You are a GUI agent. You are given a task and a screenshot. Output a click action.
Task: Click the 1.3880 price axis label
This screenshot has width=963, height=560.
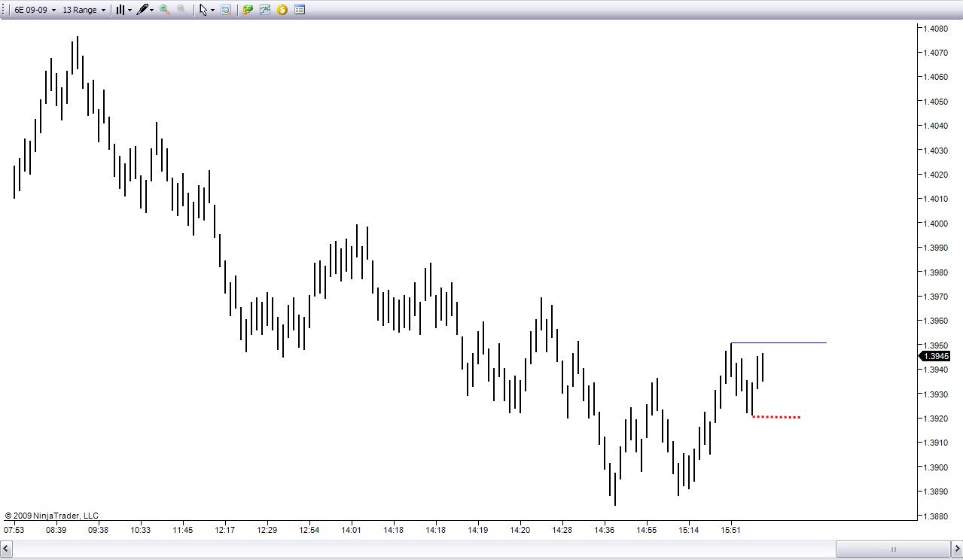(x=937, y=516)
